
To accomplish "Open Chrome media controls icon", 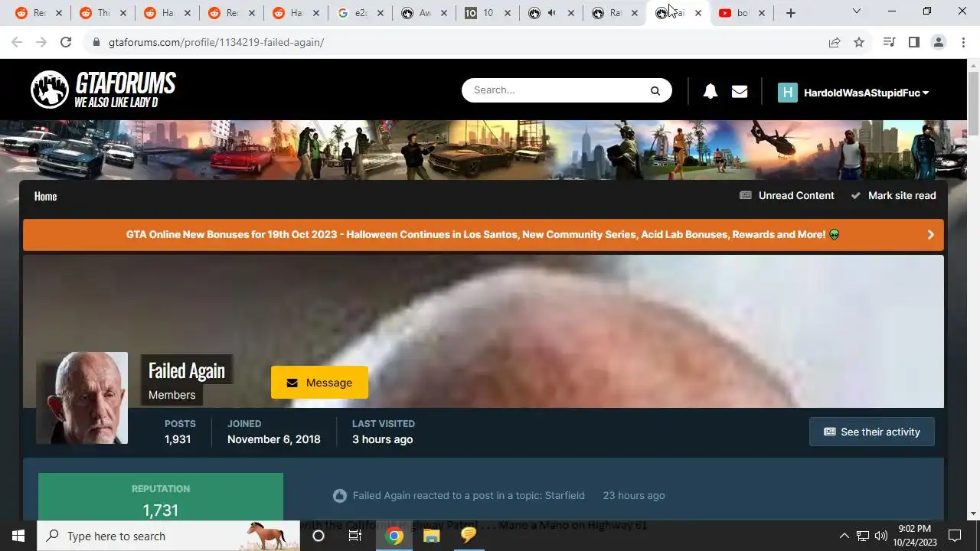I will [x=889, y=42].
